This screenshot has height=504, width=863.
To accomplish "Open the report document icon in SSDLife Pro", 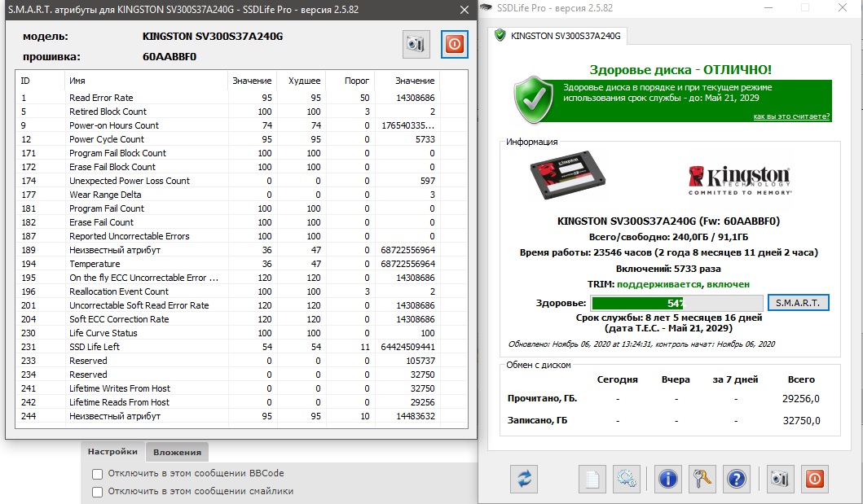I will tap(592, 479).
